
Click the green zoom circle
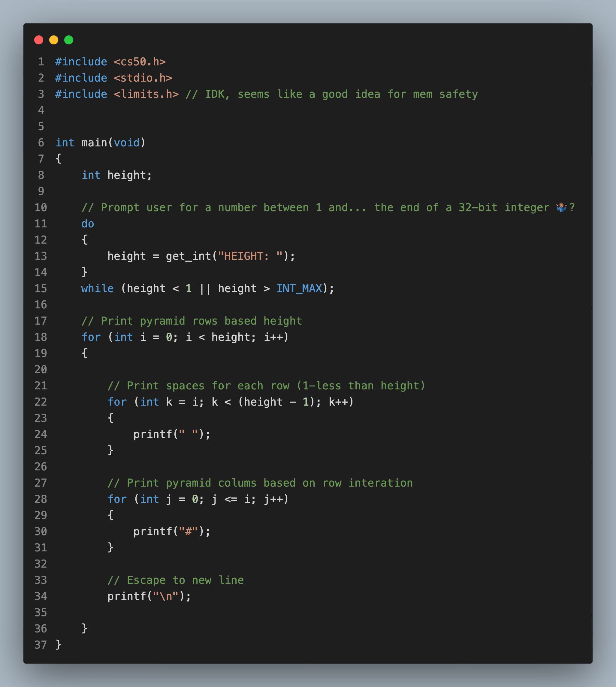[69, 40]
